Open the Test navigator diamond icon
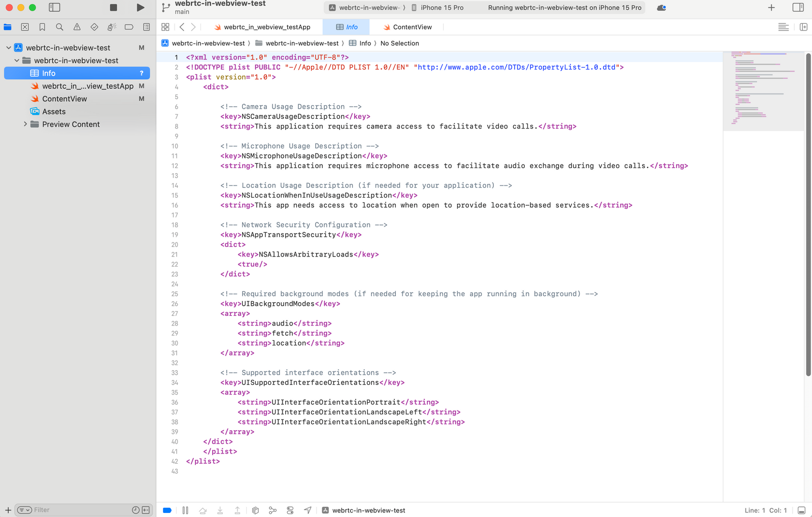Image resolution: width=812 pixels, height=517 pixels. pyautogui.click(x=94, y=27)
